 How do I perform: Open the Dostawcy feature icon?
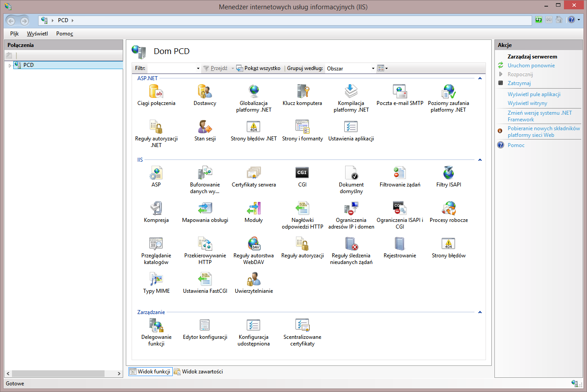[x=205, y=95]
